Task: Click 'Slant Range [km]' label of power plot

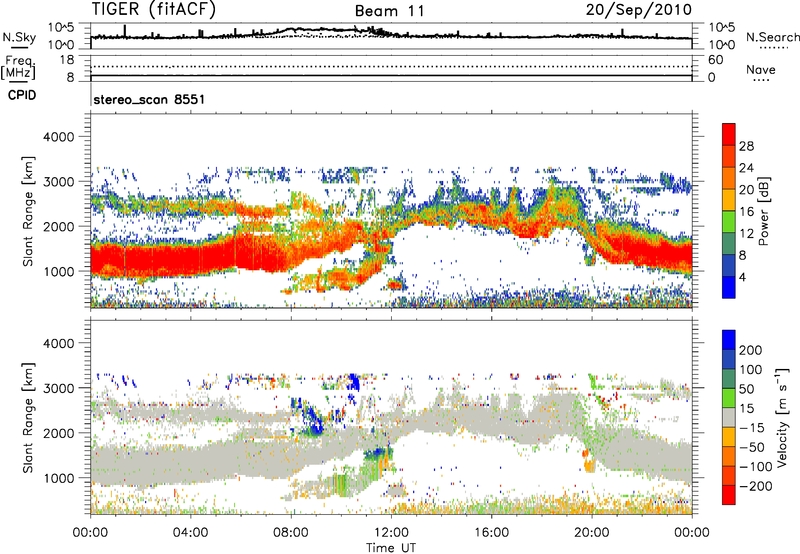Action: [28, 211]
